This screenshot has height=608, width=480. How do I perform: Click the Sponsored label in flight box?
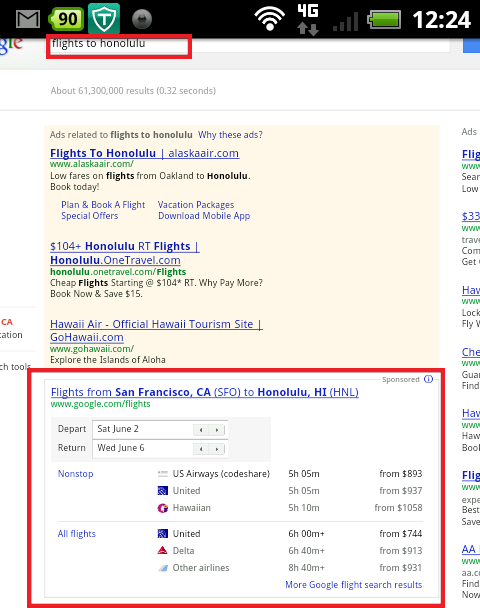(x=401, y=379)
